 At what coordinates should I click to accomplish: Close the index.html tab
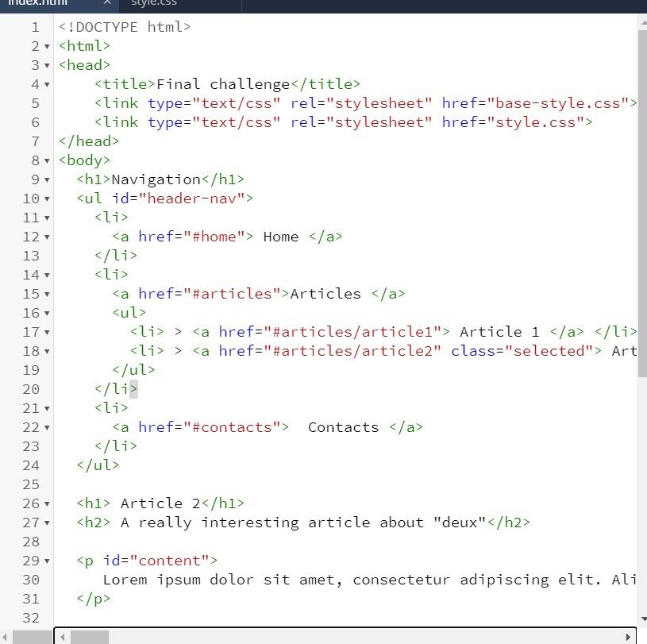coord(107,3)
